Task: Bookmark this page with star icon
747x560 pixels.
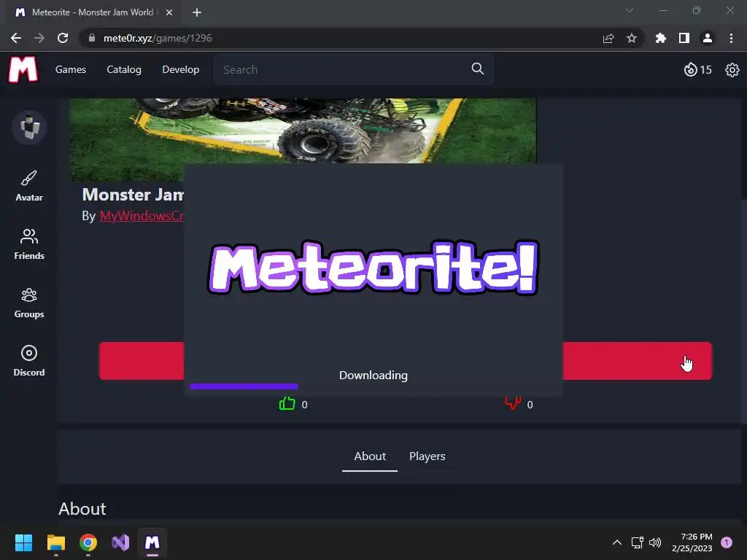Action: (632, 38)
